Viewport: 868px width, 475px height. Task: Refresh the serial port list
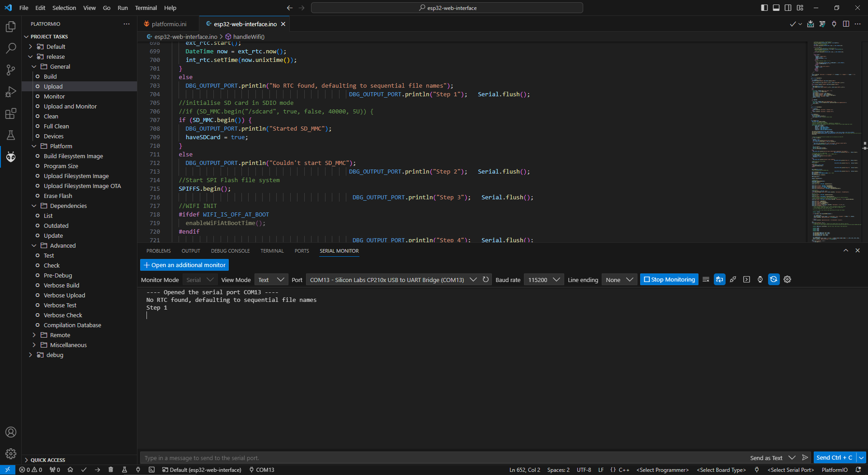486,280
